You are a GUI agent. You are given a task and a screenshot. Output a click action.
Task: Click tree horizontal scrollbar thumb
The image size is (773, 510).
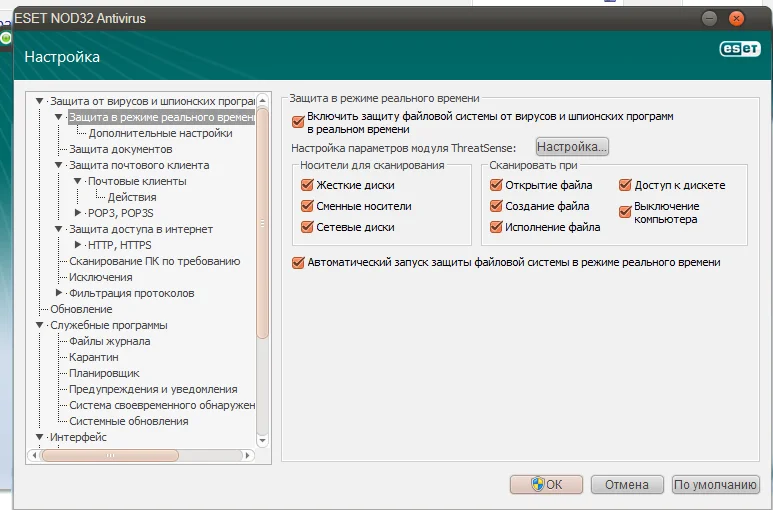tap(110, 455)
